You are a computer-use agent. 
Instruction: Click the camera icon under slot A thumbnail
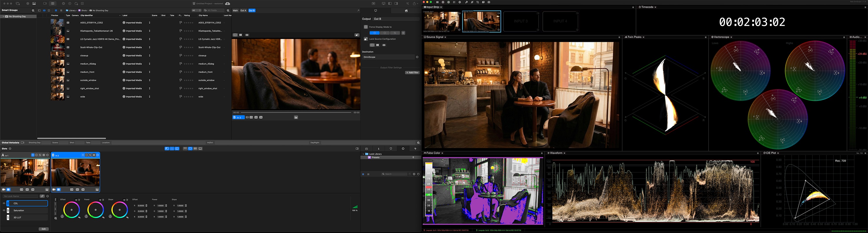click(x=4, y=190)
